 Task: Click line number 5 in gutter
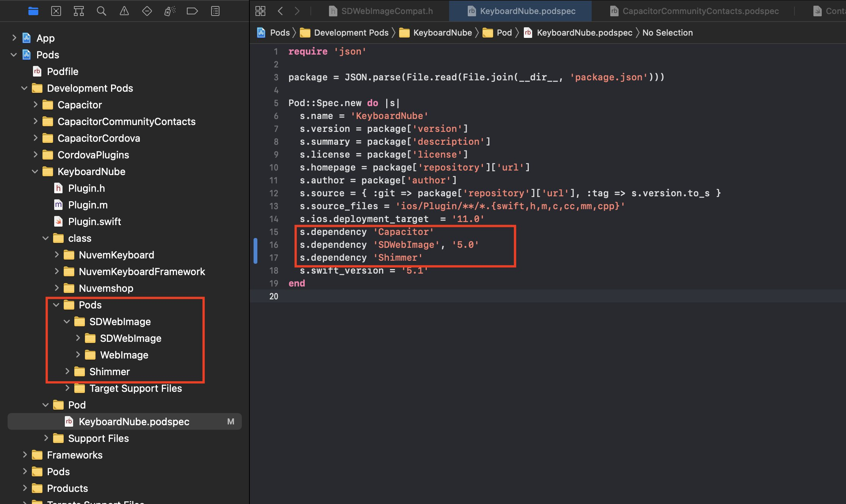coord(276,103)
